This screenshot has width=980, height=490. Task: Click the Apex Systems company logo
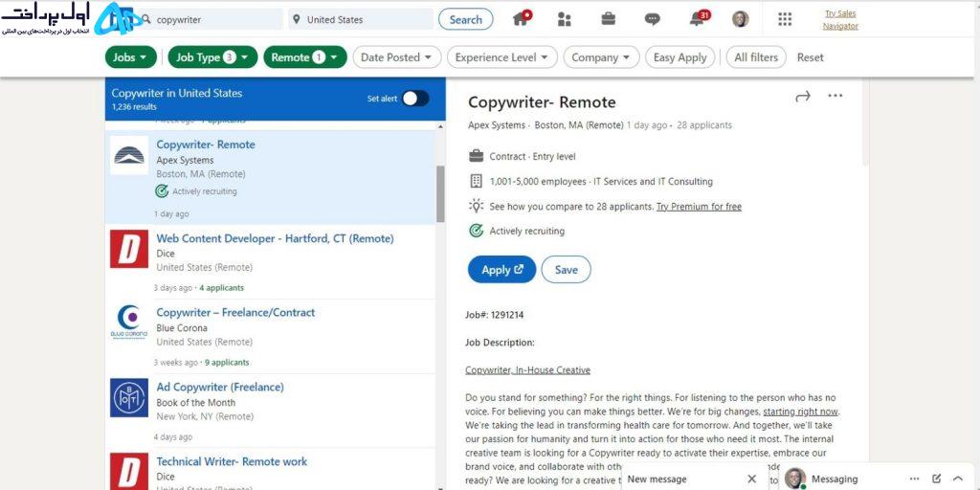[x=129, y=155]
